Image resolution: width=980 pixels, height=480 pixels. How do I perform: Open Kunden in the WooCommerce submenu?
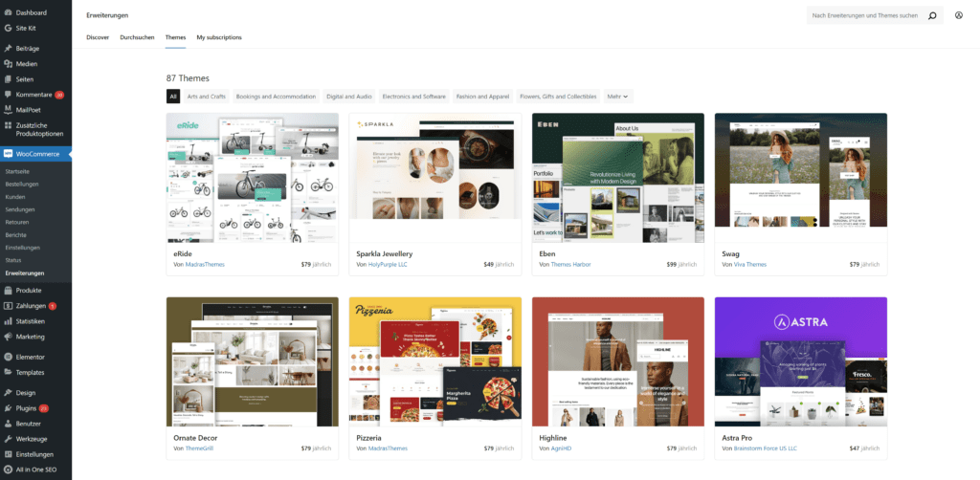15,197
